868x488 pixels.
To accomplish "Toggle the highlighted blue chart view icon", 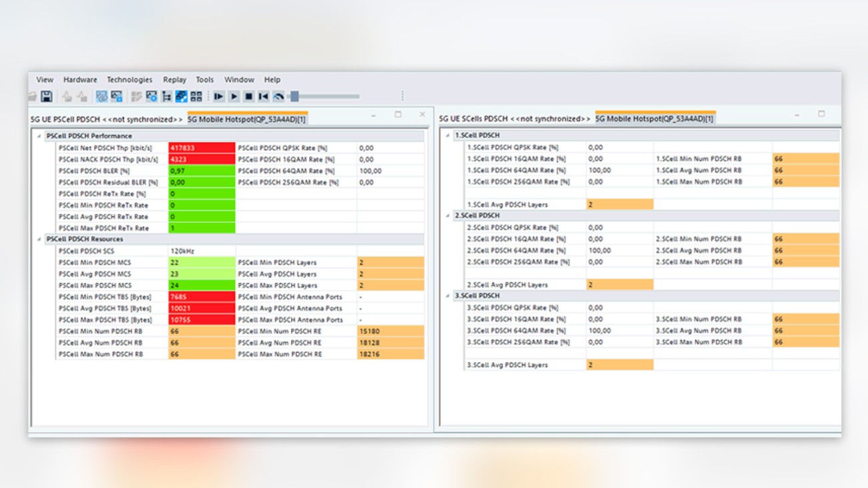I will point(181,96).
